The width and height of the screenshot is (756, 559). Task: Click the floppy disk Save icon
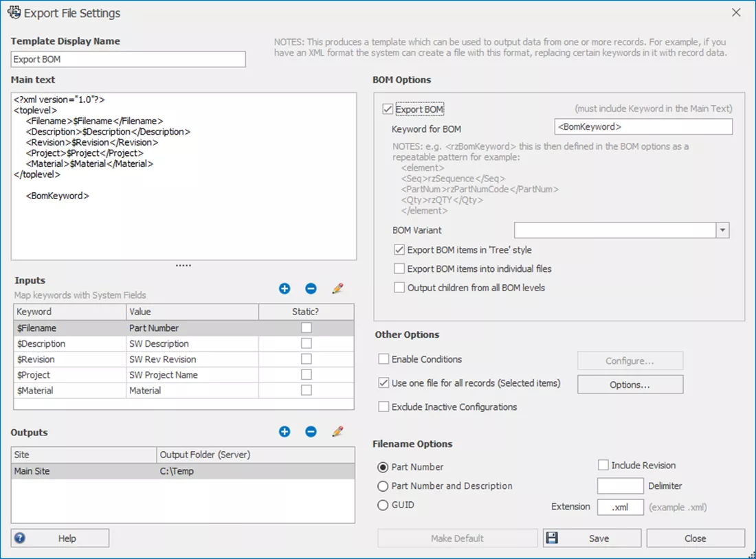click(552, 538)
